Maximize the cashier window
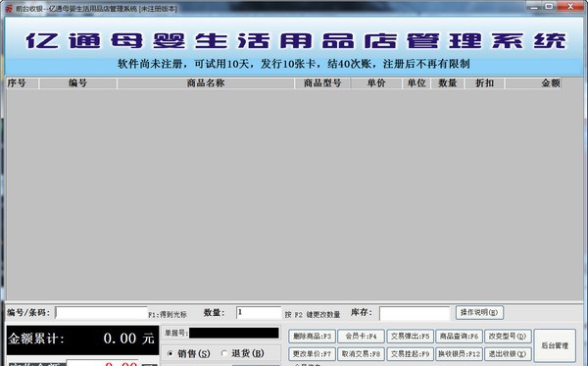 pyautogui.click(x=549, y=7)
